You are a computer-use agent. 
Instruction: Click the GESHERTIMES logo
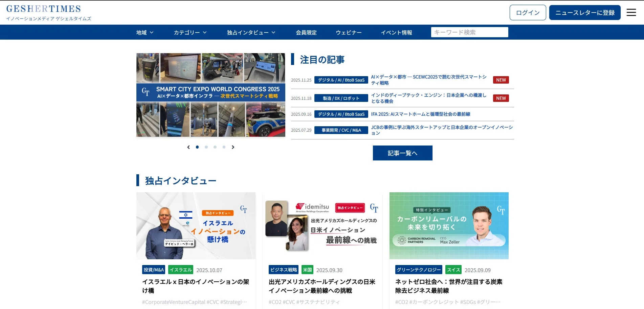click(x=44, y=8)
